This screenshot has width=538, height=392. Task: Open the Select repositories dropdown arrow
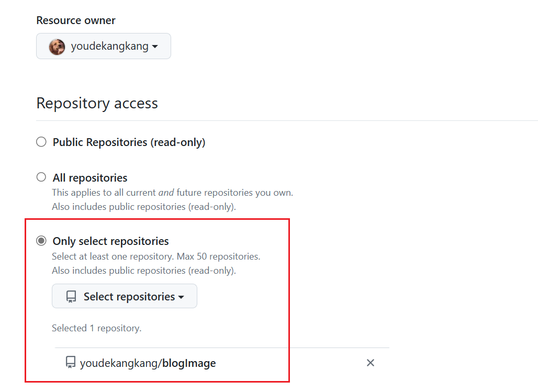pyautogui.click(x=181, y=297)
